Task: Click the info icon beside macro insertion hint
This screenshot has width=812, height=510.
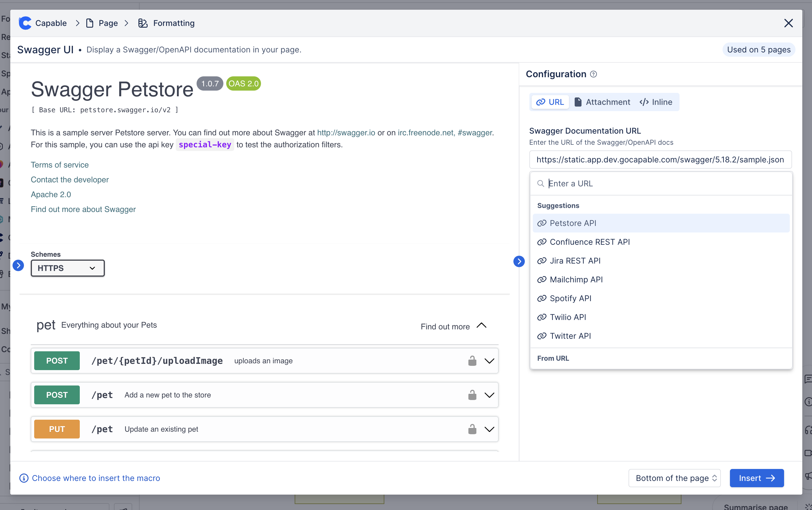Action: [24, 478]
